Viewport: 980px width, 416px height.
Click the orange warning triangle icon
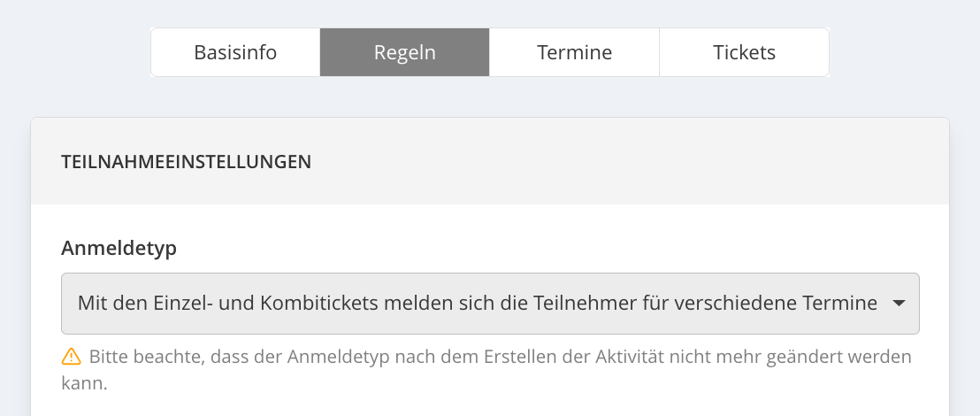[72, 357]
